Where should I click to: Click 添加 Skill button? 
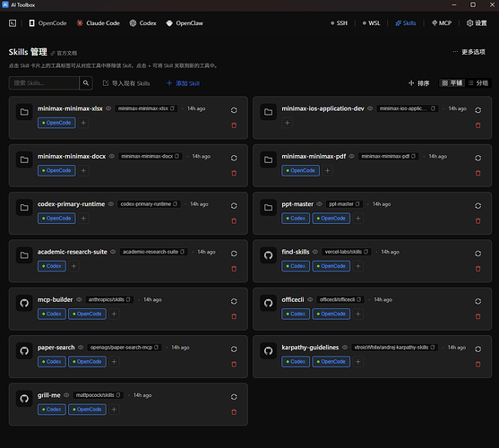(x=184, y=83)
